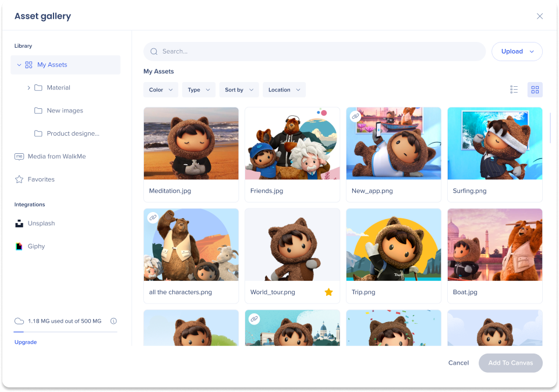
Task: Click the star icon on World_tour.png
Action: coord(328,292)
